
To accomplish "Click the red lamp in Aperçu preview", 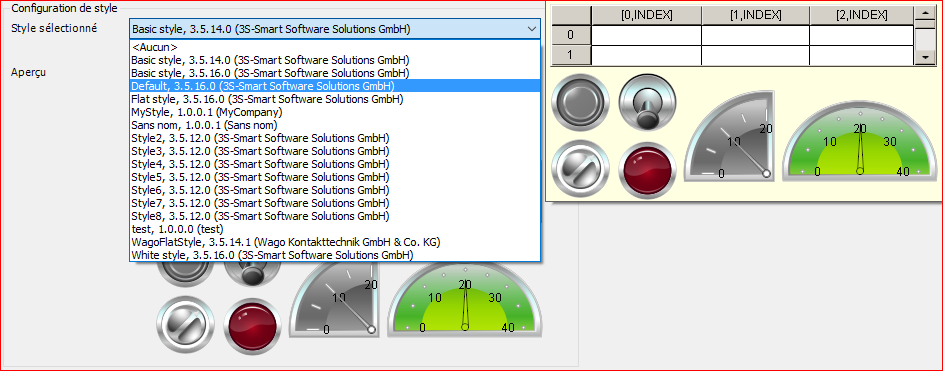I will 253,326.
